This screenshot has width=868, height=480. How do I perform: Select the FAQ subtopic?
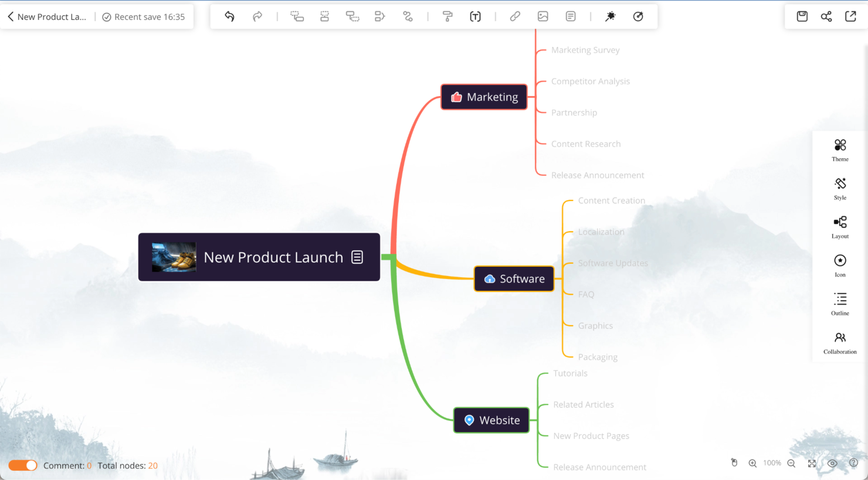tap(586, 294)
